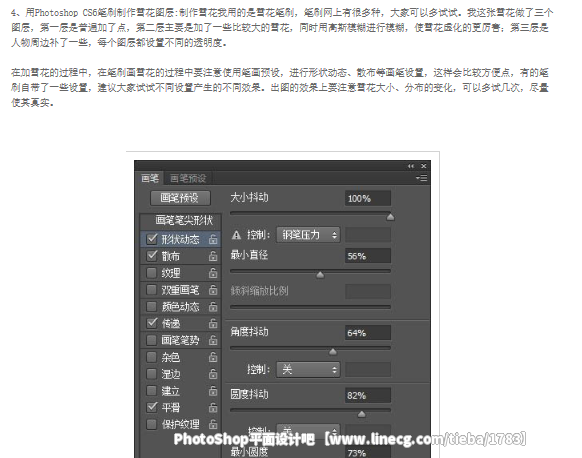The image size is (582, 458).
Task: Uncheck the 散布 checkbox
Action: pos(151,256)
